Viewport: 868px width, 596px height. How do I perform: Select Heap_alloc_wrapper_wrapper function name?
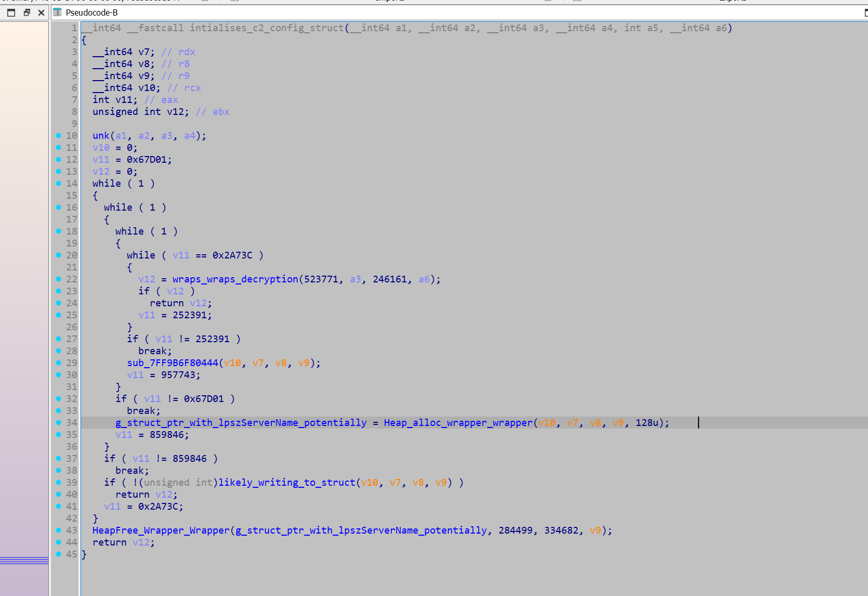(458, 423)
